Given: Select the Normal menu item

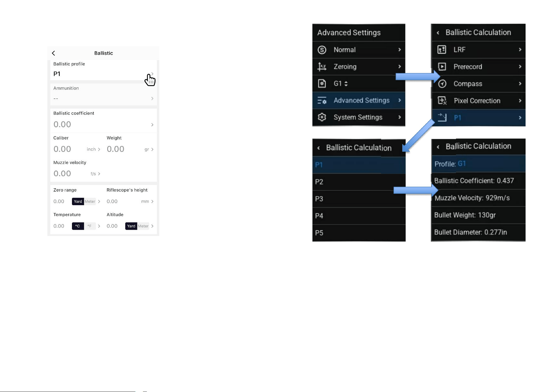Looking at the screenshot, I should pos(359,50).
